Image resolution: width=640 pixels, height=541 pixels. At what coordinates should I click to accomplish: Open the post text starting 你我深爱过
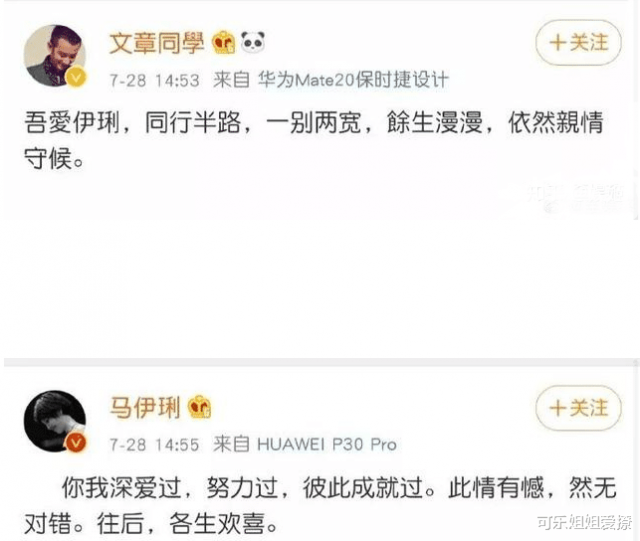[x=320, y=505]
